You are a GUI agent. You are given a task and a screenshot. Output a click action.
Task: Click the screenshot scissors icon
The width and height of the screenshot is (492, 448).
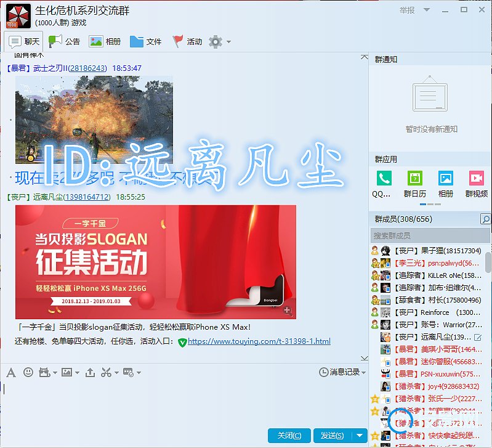coord(106,373)
